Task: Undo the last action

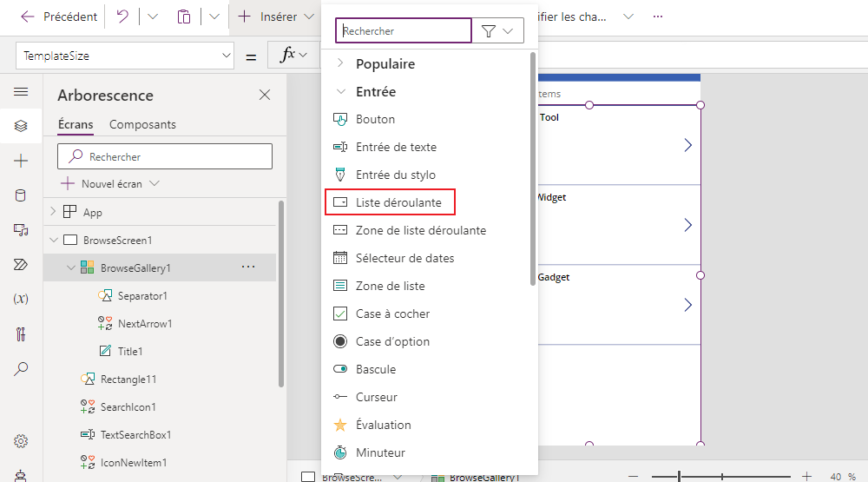Action: (x=122, y=17)
